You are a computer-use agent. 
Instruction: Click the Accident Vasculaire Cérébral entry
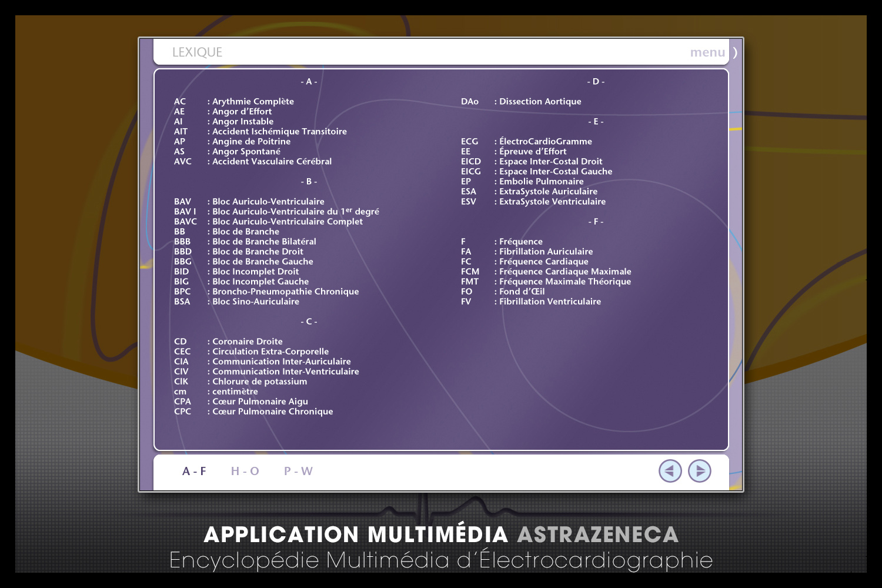coord(272,162)
